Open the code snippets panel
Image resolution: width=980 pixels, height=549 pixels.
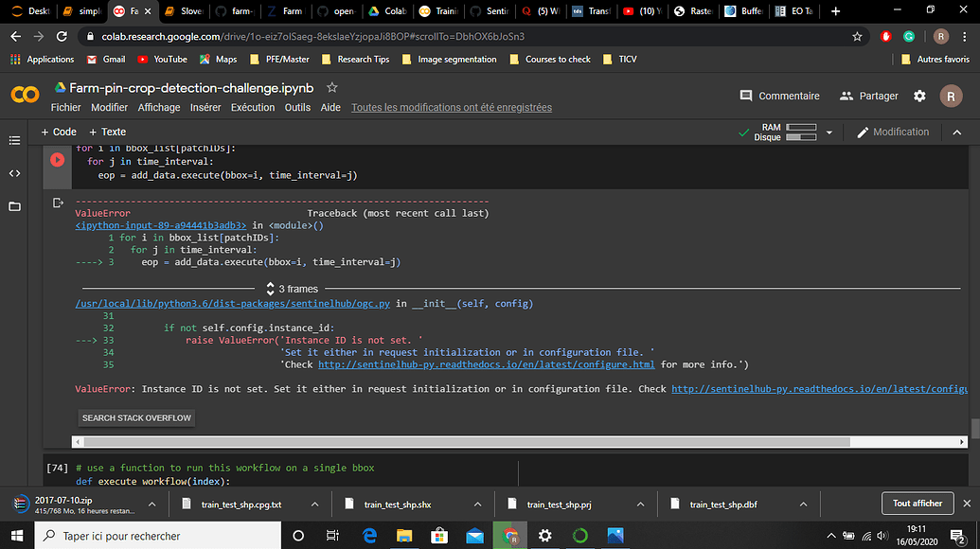pos(13,173)
